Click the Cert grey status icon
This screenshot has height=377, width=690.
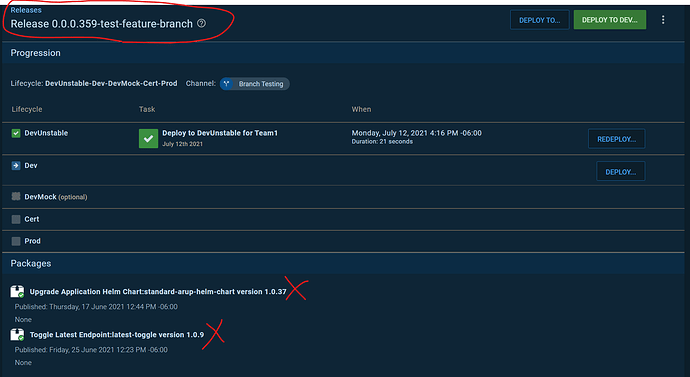(x=16, y=219)
